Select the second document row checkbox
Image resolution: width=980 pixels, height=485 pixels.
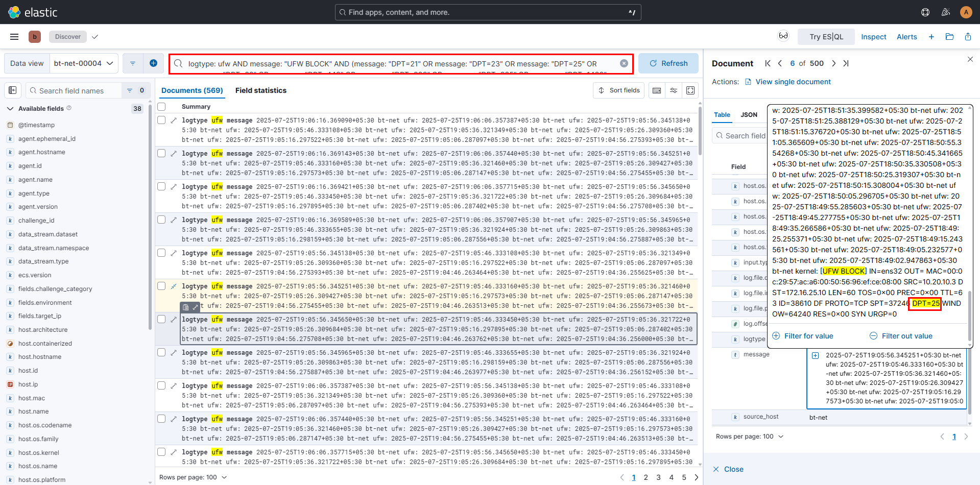pos(161,153)
